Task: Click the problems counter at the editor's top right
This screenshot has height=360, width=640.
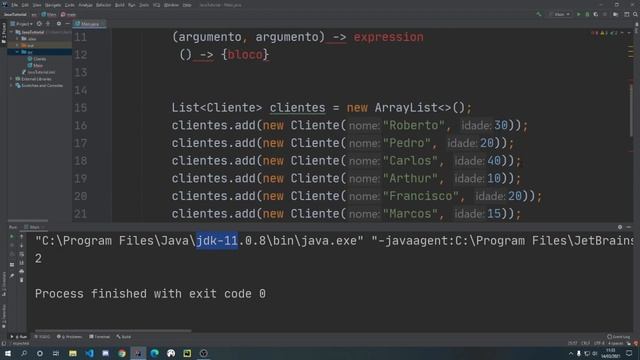Action: (605, 33)
